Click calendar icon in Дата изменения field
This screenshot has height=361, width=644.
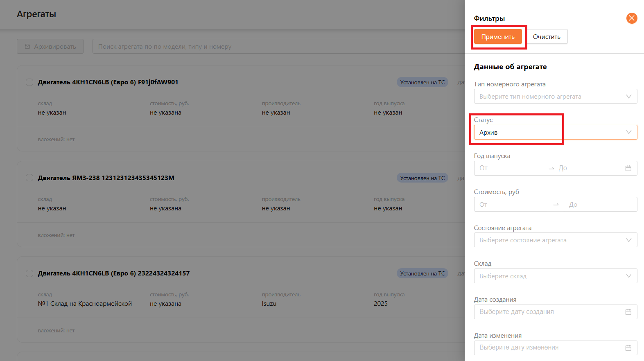(628, 347)
